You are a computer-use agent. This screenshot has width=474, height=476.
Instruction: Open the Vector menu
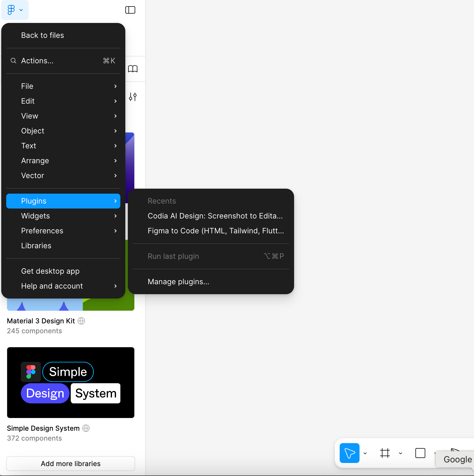point(63,176)
